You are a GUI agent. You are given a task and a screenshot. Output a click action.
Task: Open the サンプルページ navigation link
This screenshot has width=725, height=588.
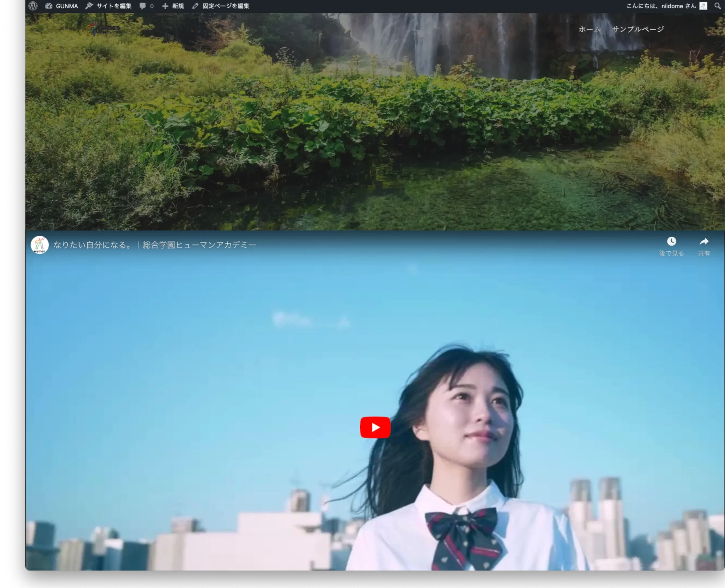(x=638, y=29)
